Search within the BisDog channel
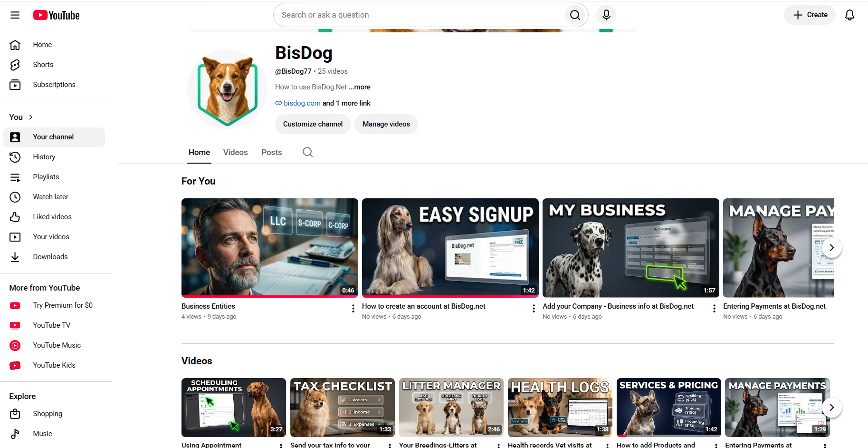This screenshot has height=448, width=868. [x=307, y=152]
